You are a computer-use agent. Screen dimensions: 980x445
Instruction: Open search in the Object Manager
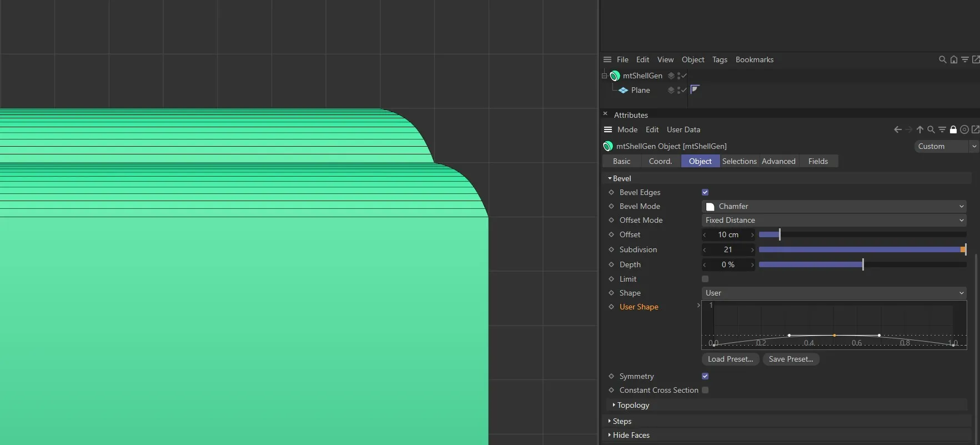(x=942, y=59)
